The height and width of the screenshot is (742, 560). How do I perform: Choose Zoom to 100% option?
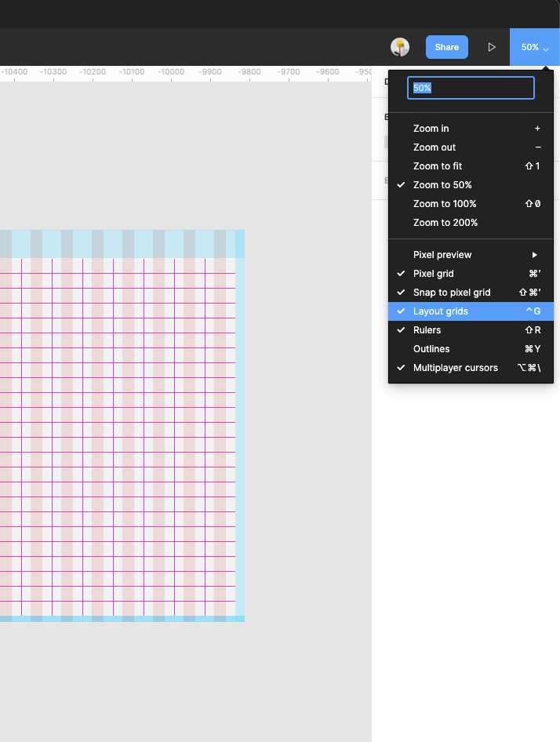pos(445,204)
